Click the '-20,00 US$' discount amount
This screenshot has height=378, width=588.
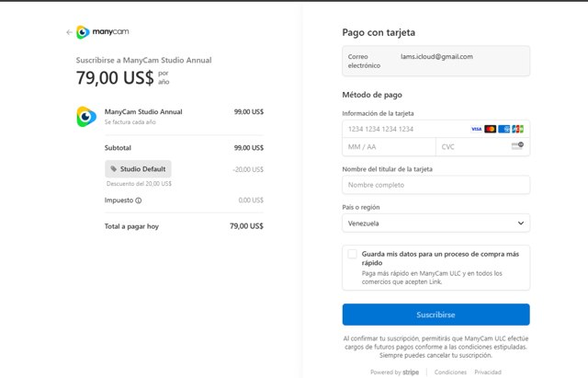click(x=248, y=169)
